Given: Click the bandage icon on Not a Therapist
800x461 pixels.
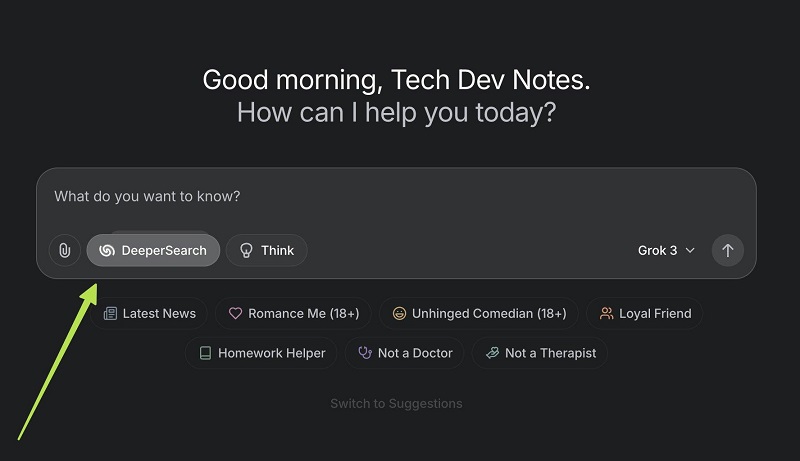Looking at the screenshot, I should [x=492, y=353].
